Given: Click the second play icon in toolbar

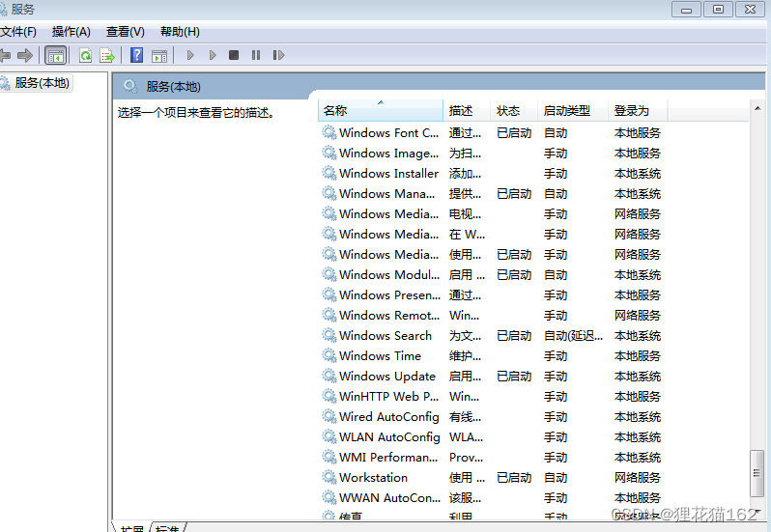Looking at the screenshot, I should (x=213, y=55).
